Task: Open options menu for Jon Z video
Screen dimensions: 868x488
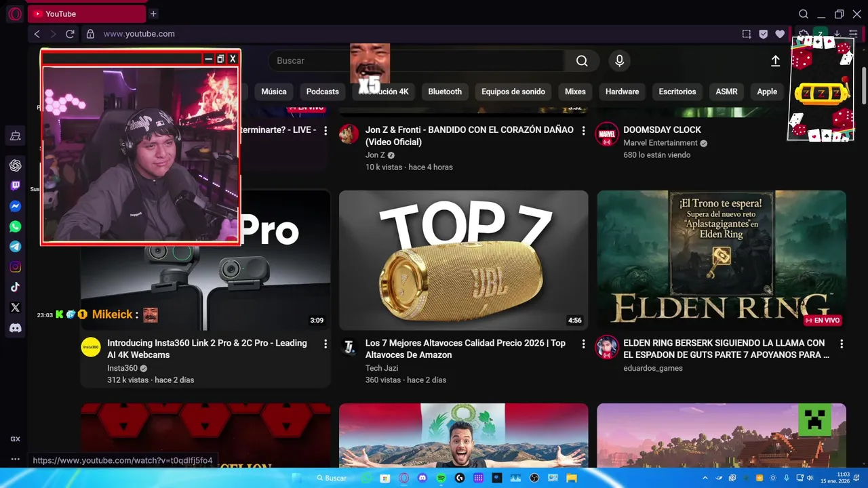Action: tap(583, 131)
